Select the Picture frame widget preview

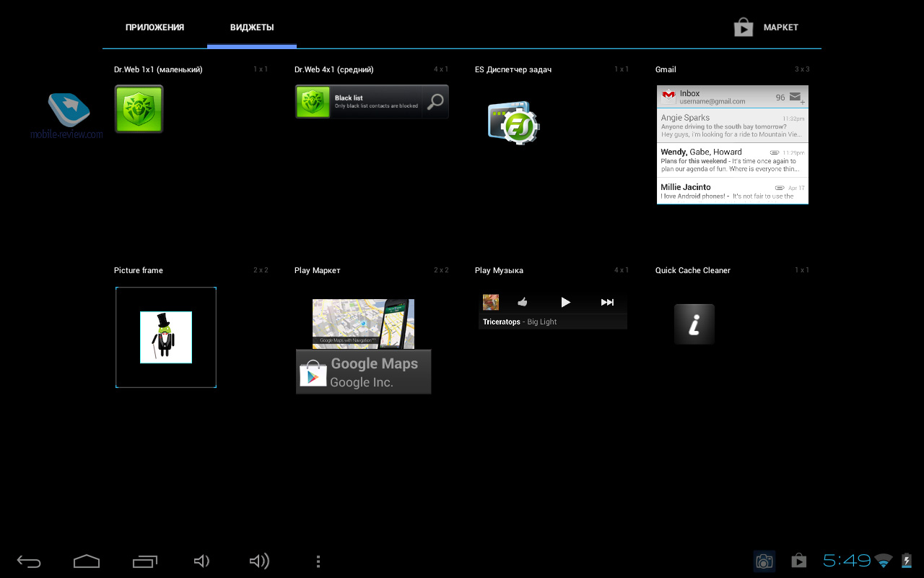point(166,337)
